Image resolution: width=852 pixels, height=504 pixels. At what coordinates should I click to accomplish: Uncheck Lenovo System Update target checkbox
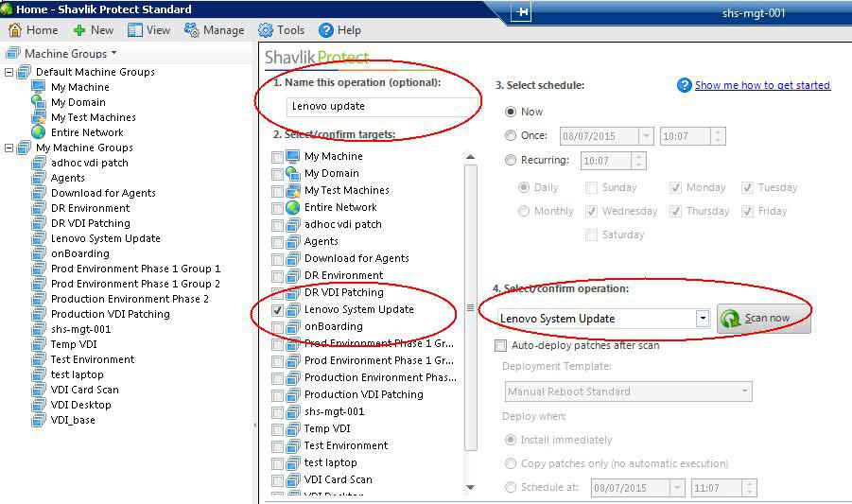(277, 310)
